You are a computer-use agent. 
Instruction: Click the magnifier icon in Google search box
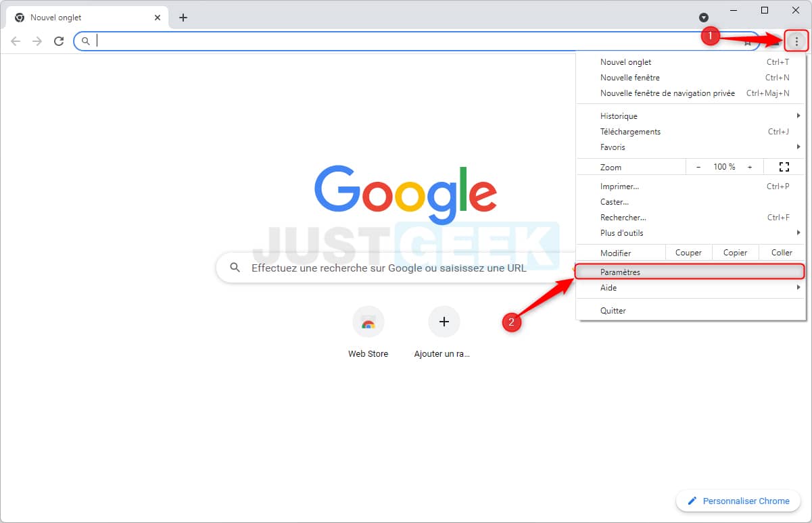[x=235, y=268]
